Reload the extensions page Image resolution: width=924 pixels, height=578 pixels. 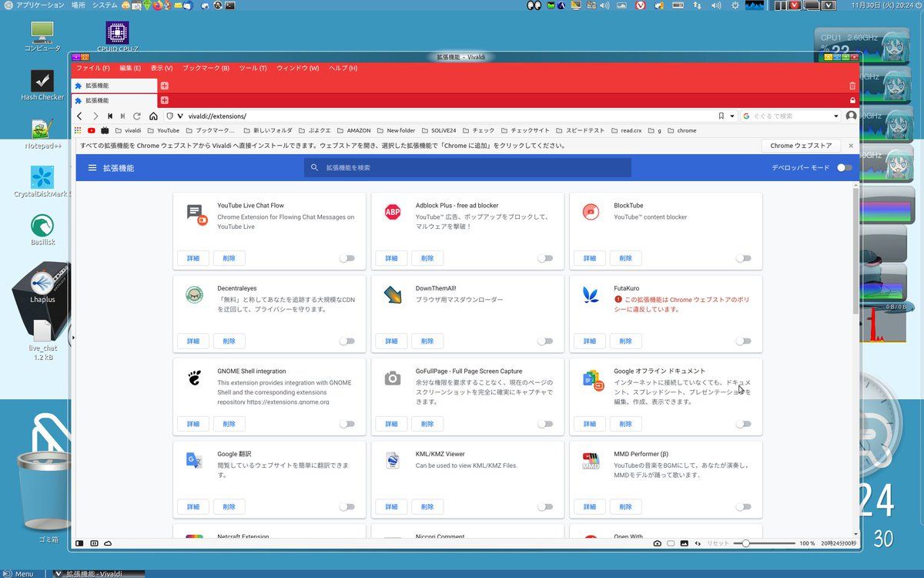(137, 116)
